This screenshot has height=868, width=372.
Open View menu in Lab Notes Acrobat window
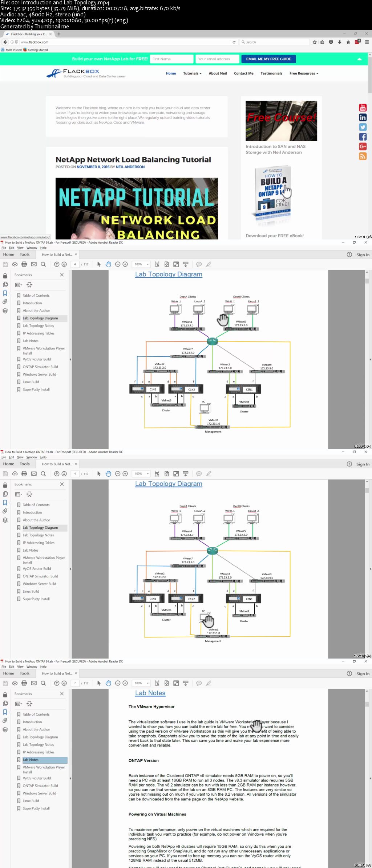click(20, 667)
